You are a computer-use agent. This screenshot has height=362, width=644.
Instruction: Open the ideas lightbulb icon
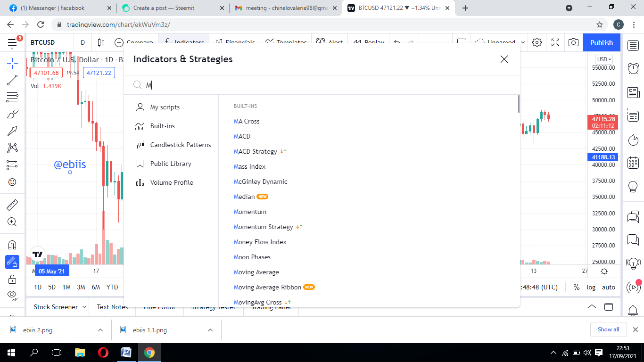click(x=633, y=187)
